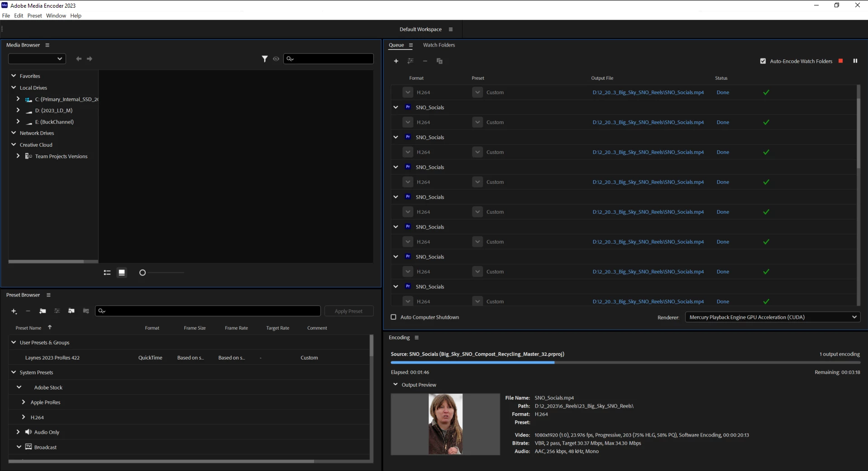Switch Media Browser to thumbnail view
Viewport: 868px width, 471px height.
tap(122, 273)
